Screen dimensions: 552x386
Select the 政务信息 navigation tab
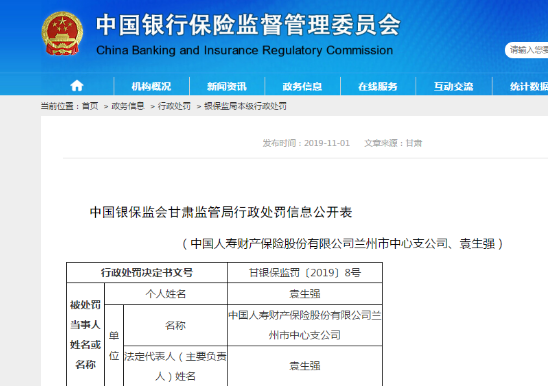pos(302,86)
